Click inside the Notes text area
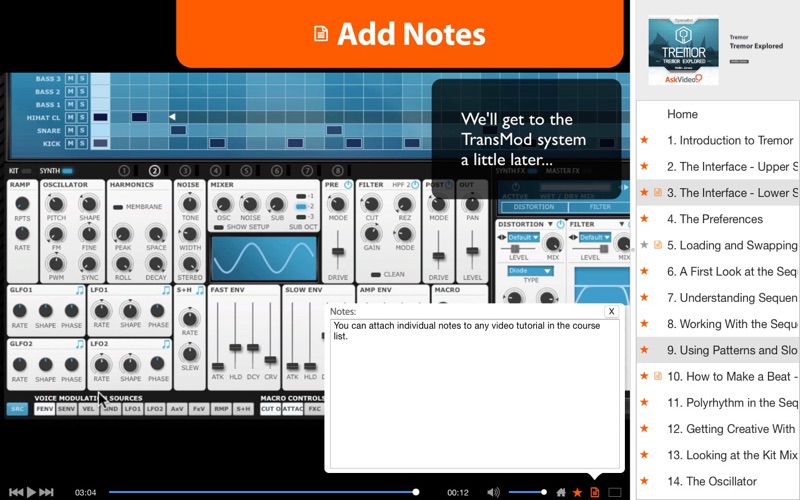Screen dimensions: 800x500 pos(474,394)
